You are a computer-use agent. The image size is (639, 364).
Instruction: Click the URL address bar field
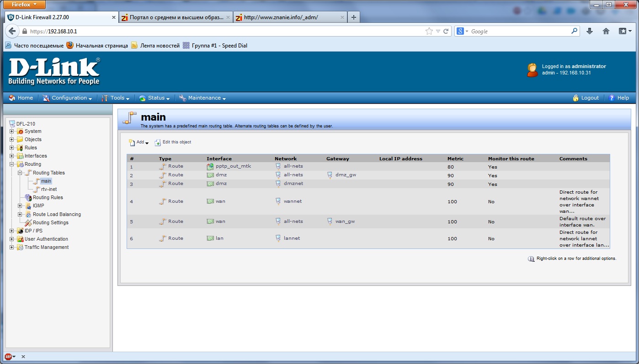(226, 31)
